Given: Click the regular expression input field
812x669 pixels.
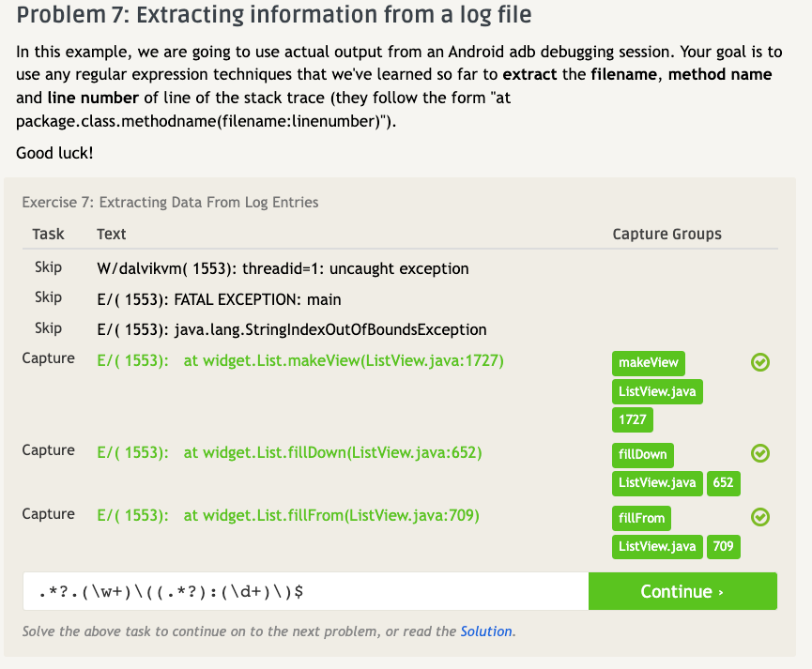Looking at the screenshot, I should pyautogui.click(x=305, y=591).
